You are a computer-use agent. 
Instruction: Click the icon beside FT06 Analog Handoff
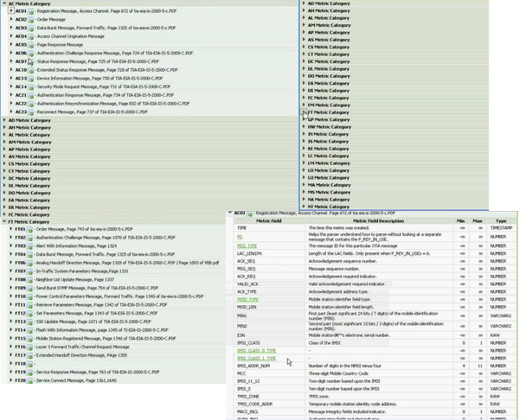[29, 264]
